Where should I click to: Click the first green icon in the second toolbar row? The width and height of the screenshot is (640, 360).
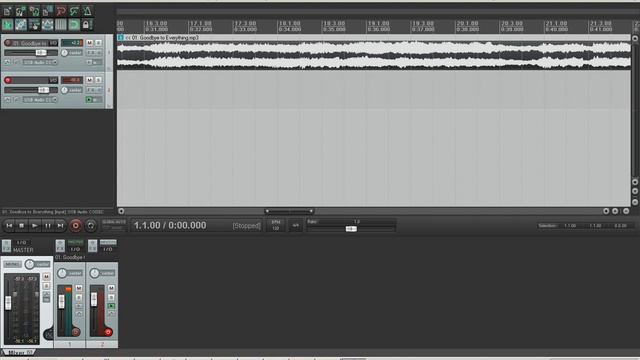7,25
